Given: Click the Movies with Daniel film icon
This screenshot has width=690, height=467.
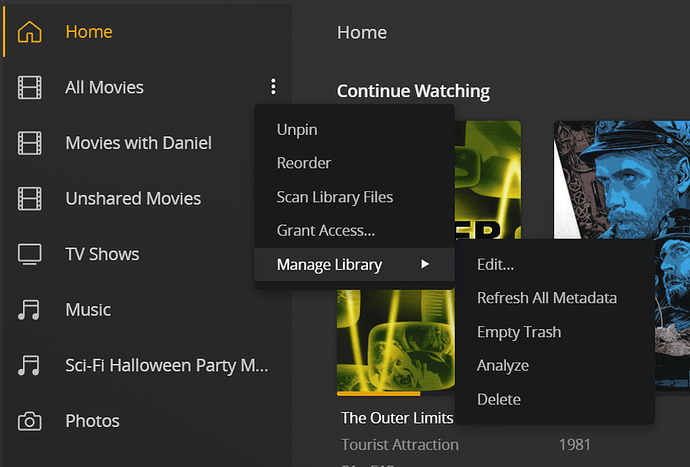Looking at the screenshot, I should point(29,143).
